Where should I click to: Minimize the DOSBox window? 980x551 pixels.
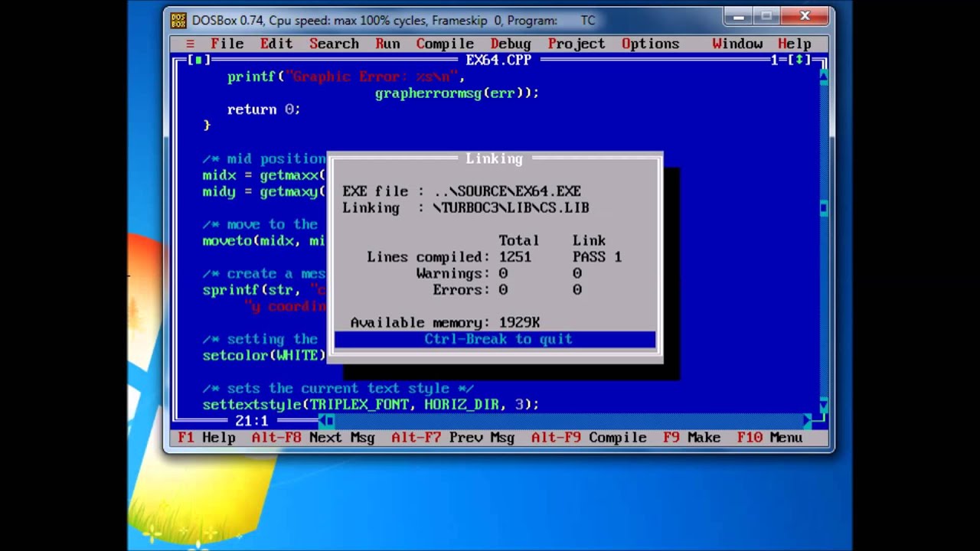pyautogui.click(x=739, y=16)
